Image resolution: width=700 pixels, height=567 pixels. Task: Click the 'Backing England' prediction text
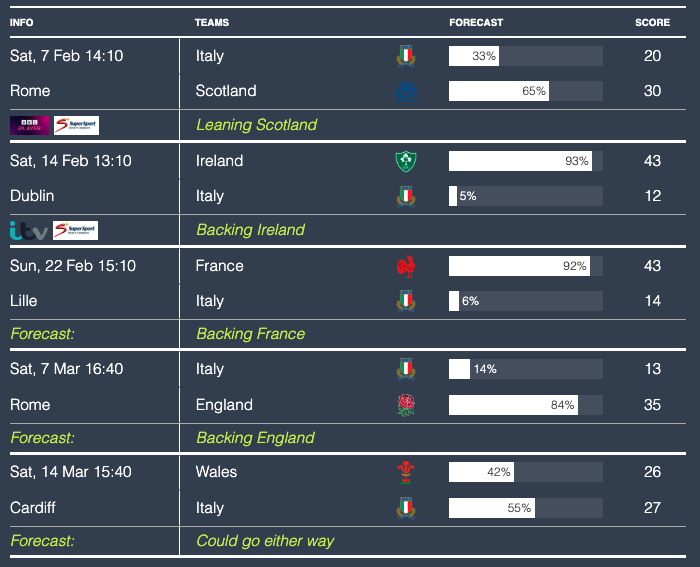click(255, 438)
